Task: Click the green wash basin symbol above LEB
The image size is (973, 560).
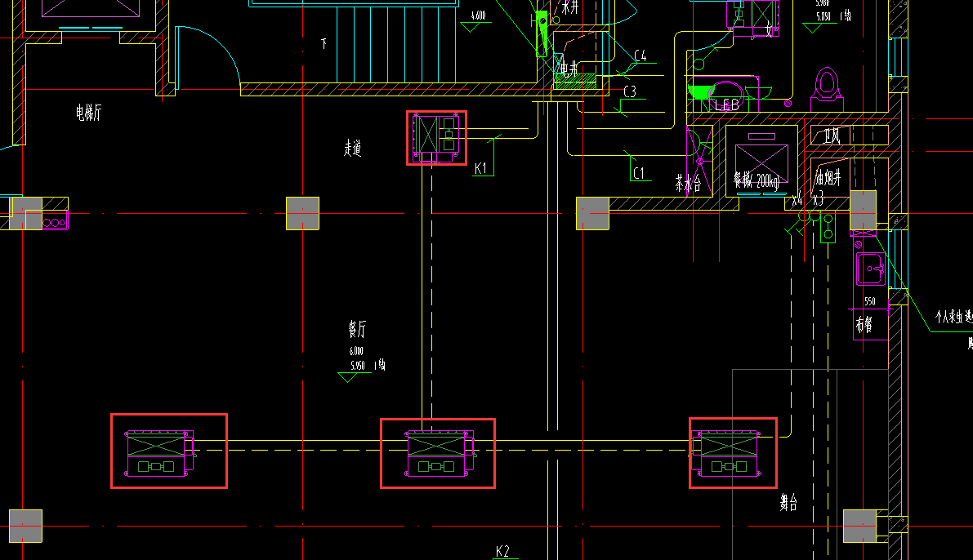Action: tap(702, 91)
